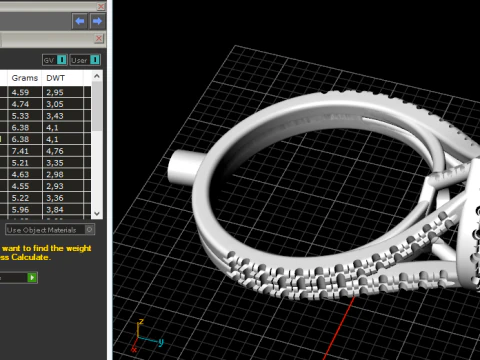Click the green Calculate play button
This screenshot has width=480, height=360.
pyautogui.click(x=32, y=277)
